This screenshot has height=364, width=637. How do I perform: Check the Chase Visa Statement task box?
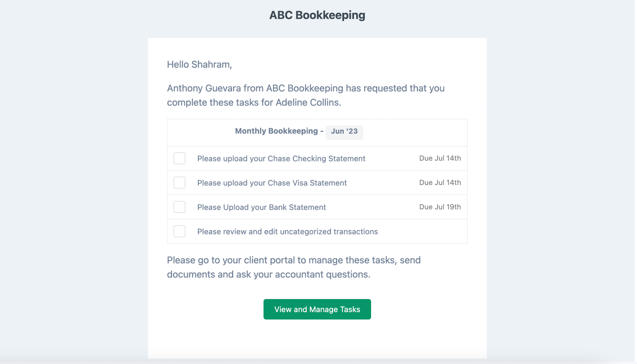pos(180,183)
